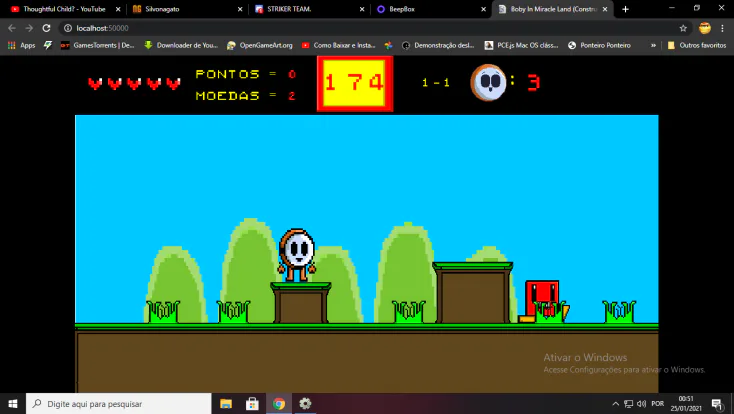Click the PONTOS score label
The image size is (734, 414).
(228, 74)
